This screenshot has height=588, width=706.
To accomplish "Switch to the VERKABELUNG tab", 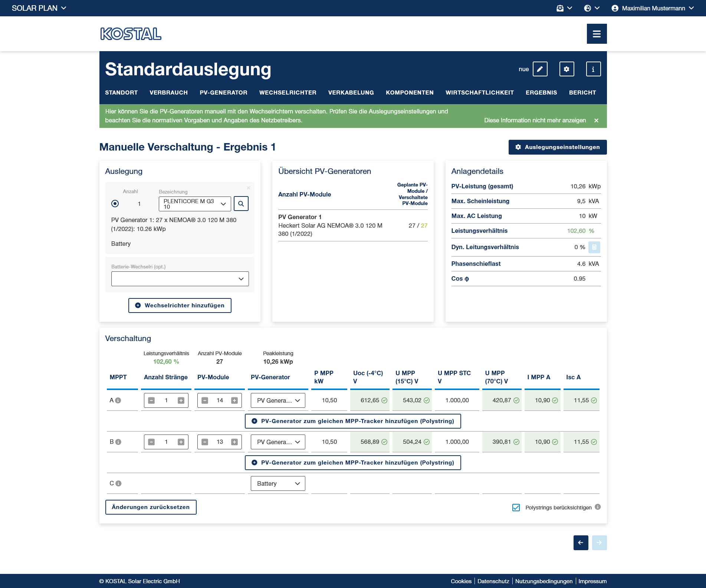I will pos(351,93).
